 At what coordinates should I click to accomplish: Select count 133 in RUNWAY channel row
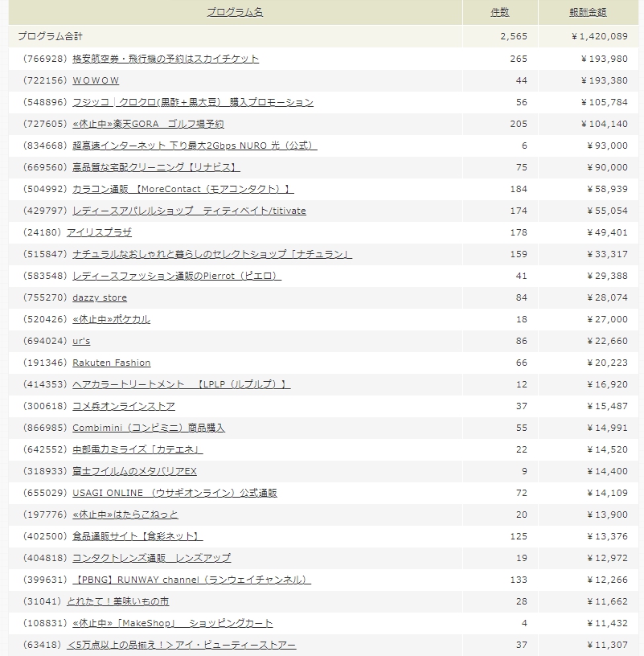click(519, 580)
